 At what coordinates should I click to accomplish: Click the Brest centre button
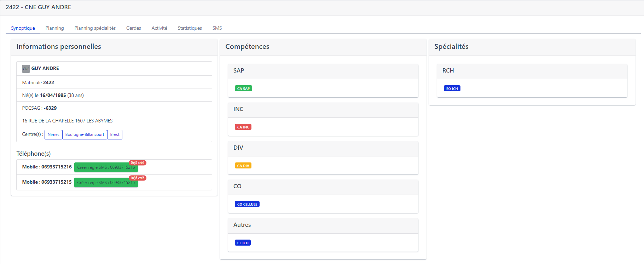click(x=115, y=134)
